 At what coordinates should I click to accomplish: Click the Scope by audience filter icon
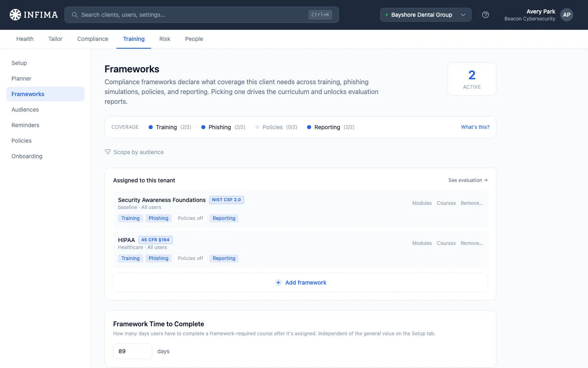coord(108,152)
